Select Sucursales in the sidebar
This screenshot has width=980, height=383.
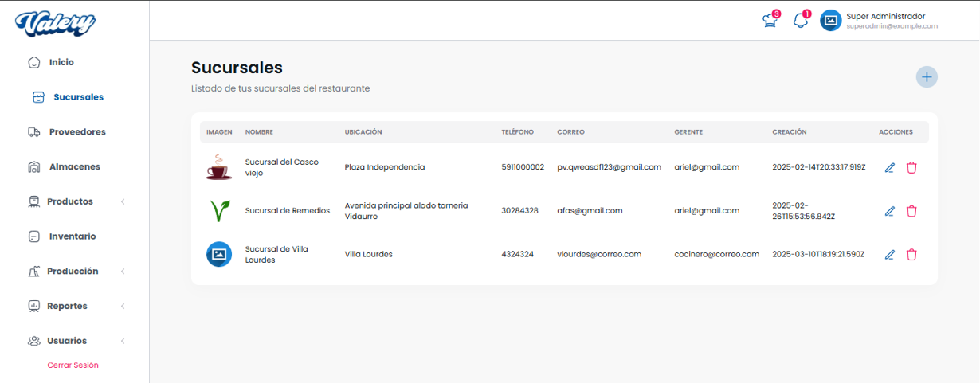tap(78, 97)
